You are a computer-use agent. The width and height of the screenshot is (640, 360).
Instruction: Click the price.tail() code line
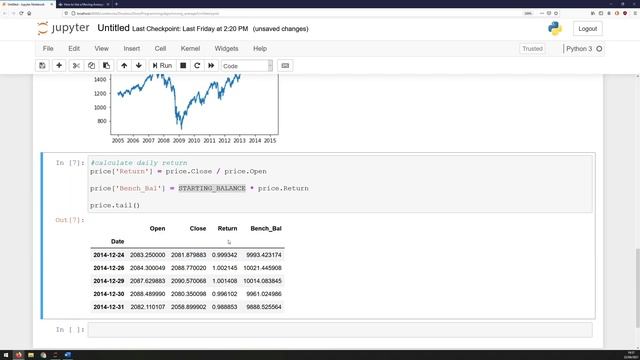[x=115, y=205]
